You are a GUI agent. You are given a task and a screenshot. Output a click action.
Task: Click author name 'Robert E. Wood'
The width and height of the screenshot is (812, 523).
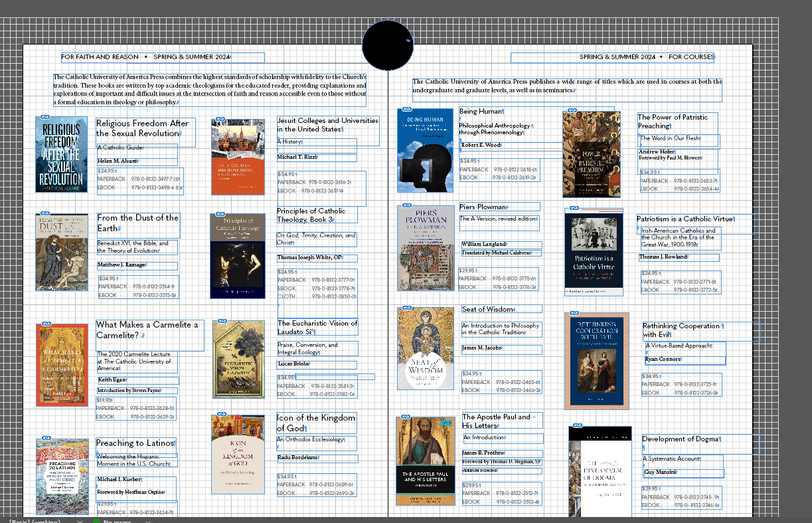(481, 145)
